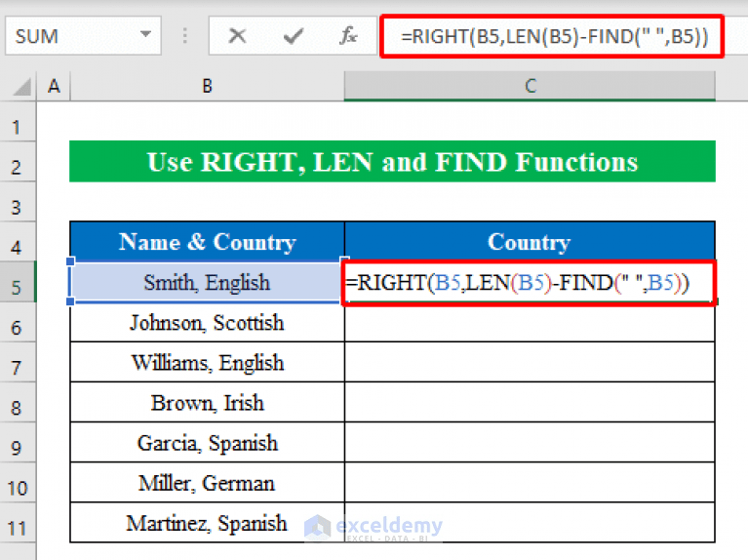Viewport: 748px width, 560px height.
Task: Select empty Country cell next to Williams, English
Action: (x=530, y=362)
